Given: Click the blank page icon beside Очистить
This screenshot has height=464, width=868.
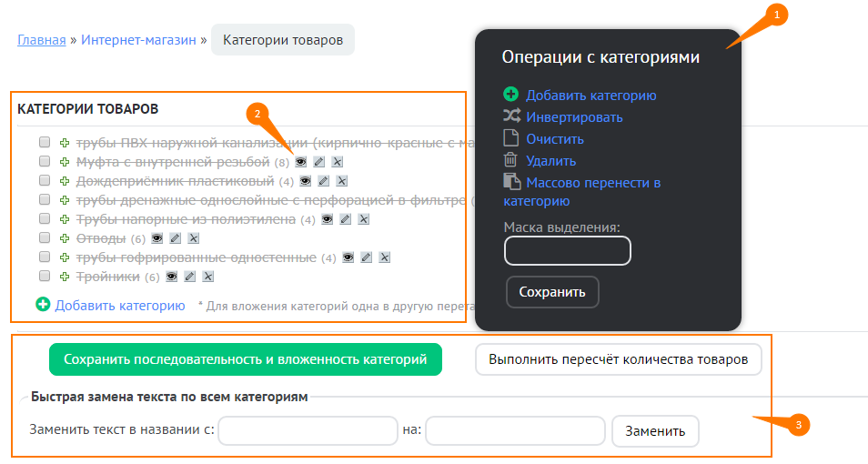Looking at the screenshot, I should (x=510, y=138).
